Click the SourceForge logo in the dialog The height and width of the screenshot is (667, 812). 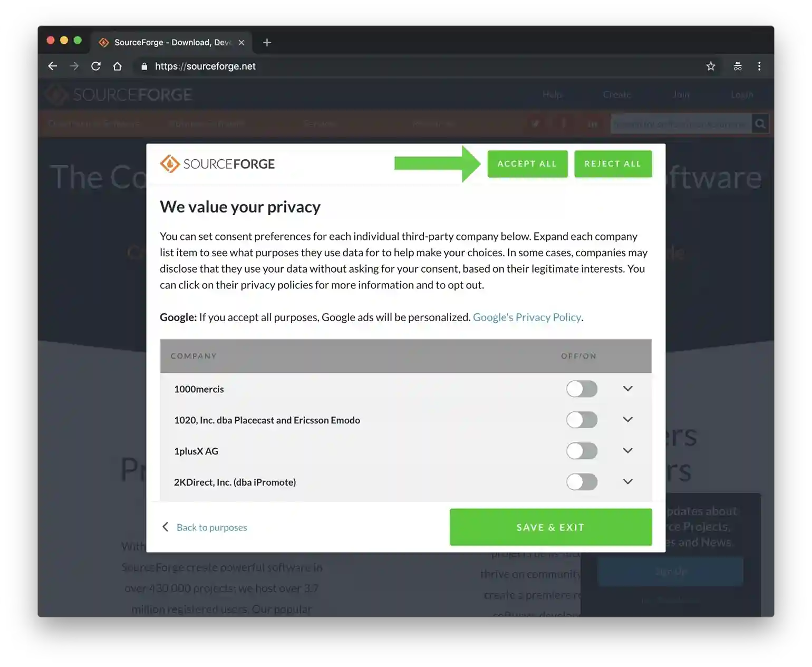click(217, 164)
